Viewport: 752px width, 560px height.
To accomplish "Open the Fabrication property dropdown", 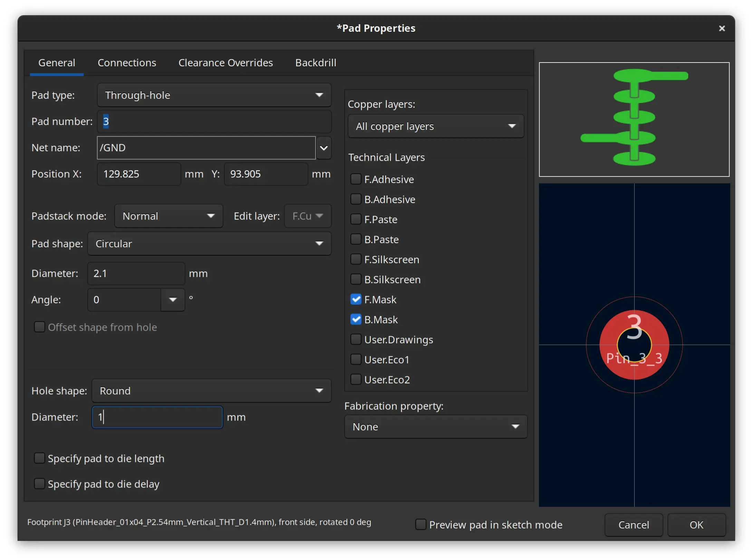I will pos(435,427).
